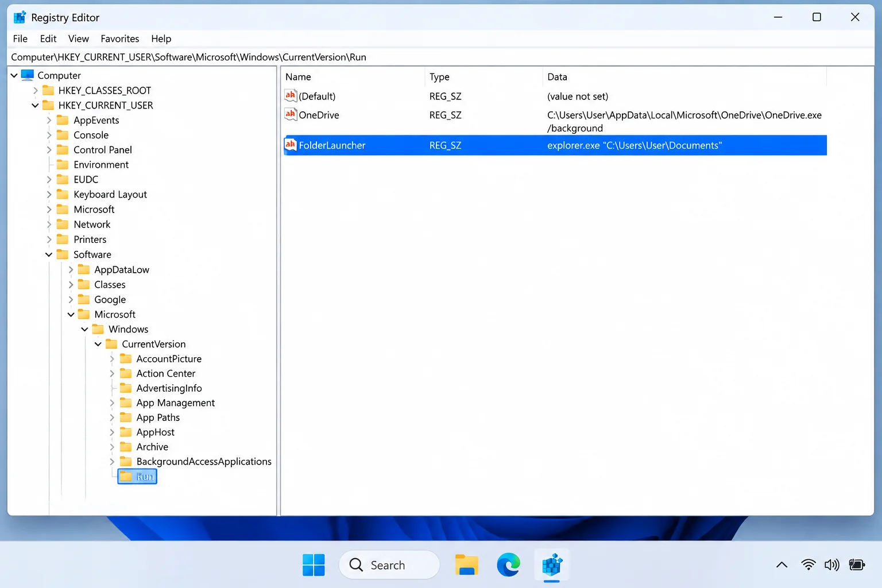Click the Data column header

click(x=684, y=77)
